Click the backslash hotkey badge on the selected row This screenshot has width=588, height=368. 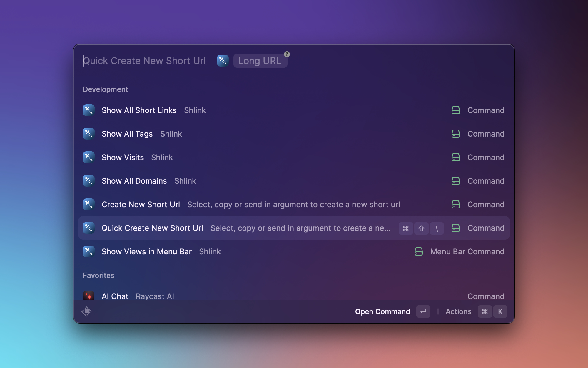click(x=437, y=228)
